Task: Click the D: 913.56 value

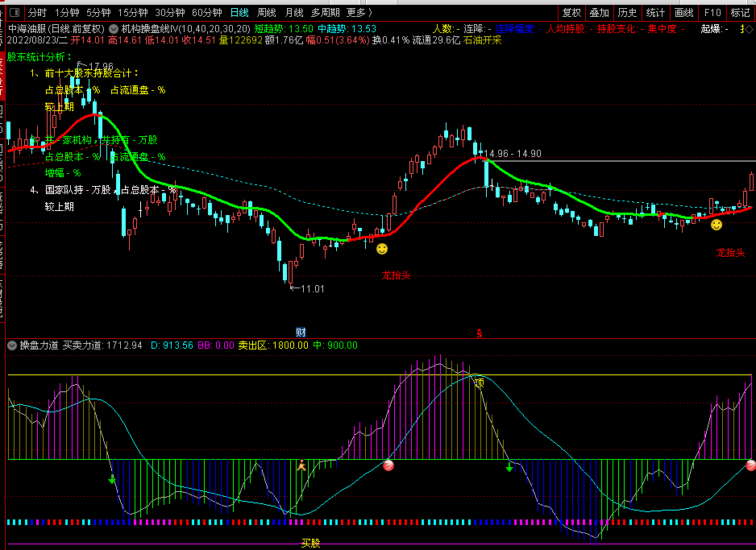Action: click(x=172, y=345)
